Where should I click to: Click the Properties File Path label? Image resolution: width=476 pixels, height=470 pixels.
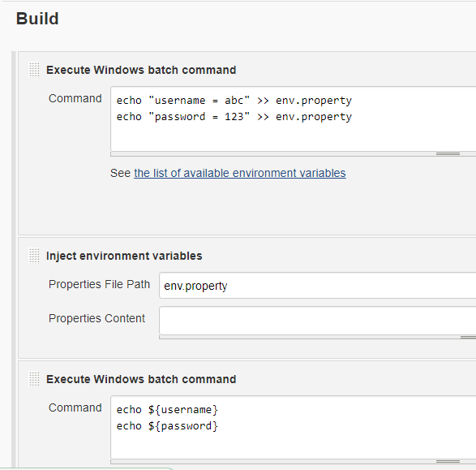[99, 284]
